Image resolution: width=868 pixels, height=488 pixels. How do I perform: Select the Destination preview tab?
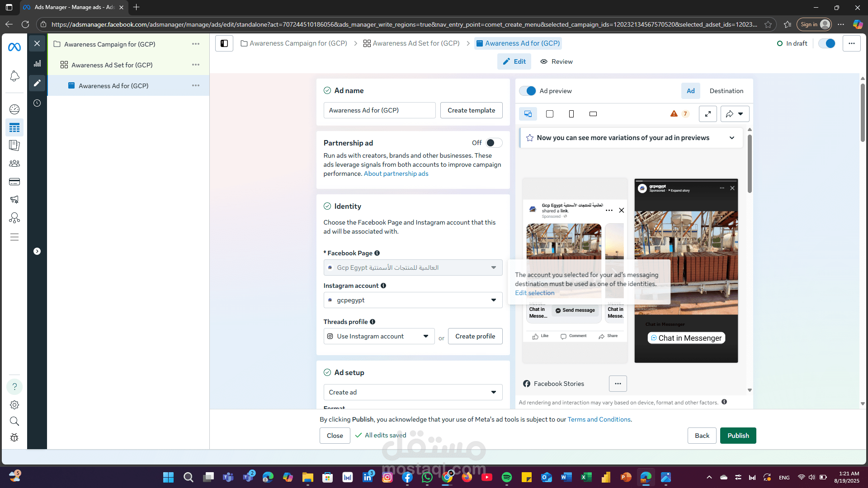(726, 91)
